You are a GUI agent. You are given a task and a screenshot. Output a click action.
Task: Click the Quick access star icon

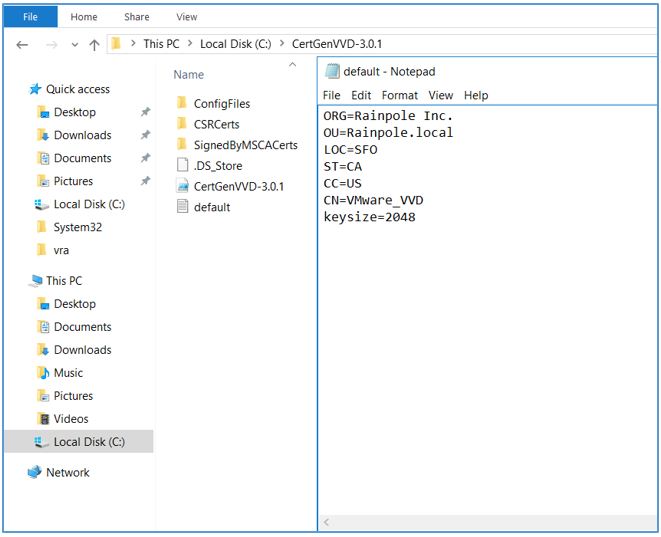click(35, 89)
